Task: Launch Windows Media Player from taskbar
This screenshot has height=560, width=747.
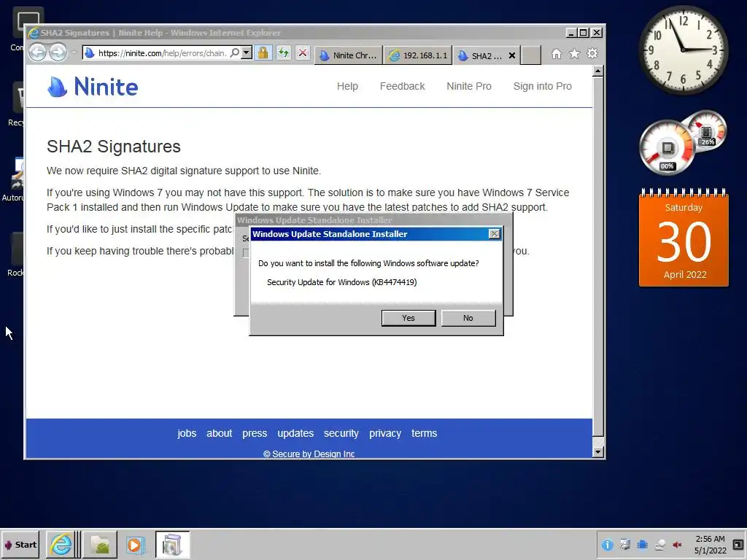Action: click(x=135, y=544)
